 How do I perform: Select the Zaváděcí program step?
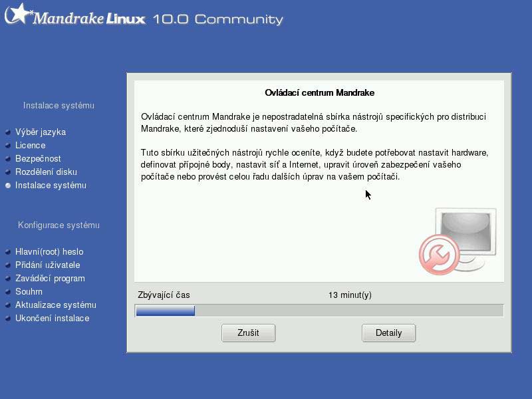pos(50,278)
